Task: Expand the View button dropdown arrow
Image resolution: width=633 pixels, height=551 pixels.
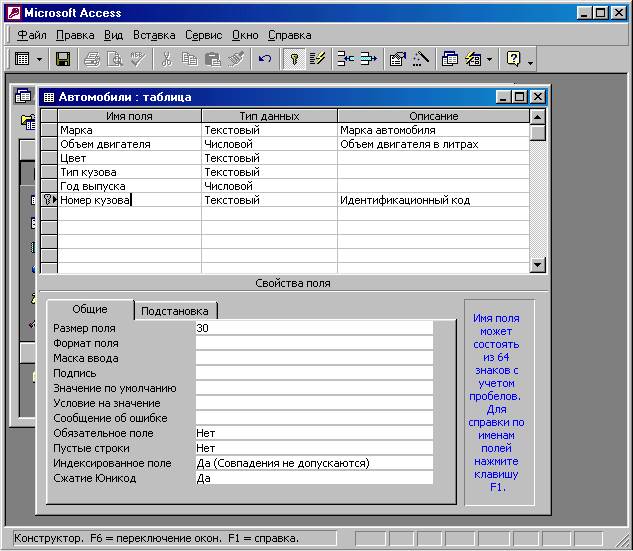Action: pos(40,59)
